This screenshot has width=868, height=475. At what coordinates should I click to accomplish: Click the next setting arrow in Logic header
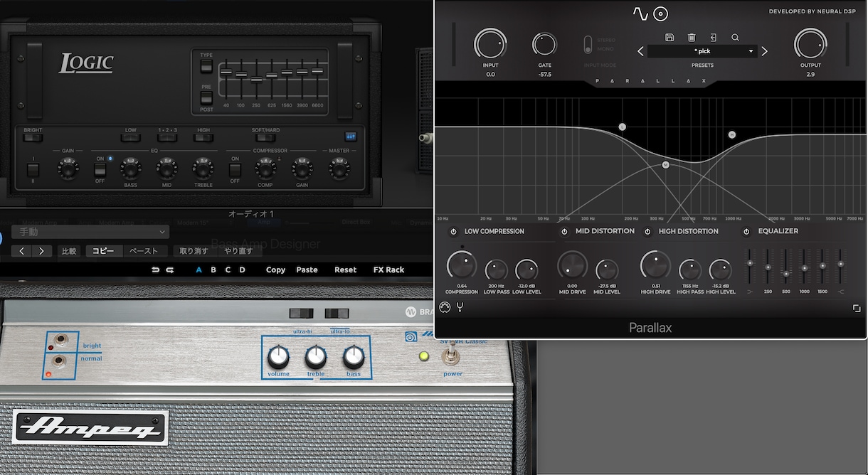42,251
